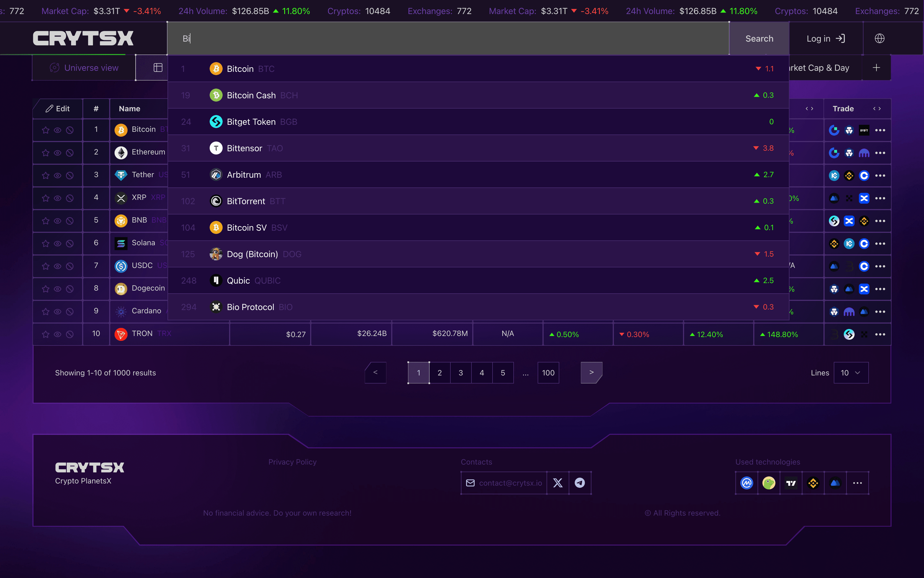This screenshot has width=924, height=578.
Task: Open more trade options for TRON row
Action: pos(880,334)
